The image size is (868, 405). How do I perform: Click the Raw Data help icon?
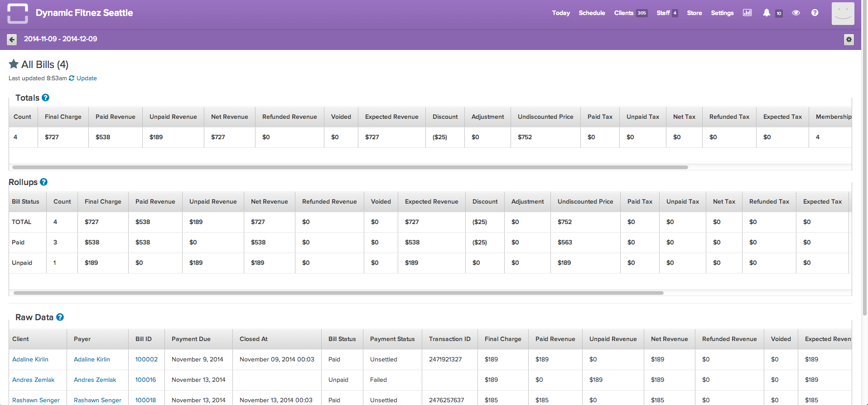pyautogui.click(x=60, y=317)
